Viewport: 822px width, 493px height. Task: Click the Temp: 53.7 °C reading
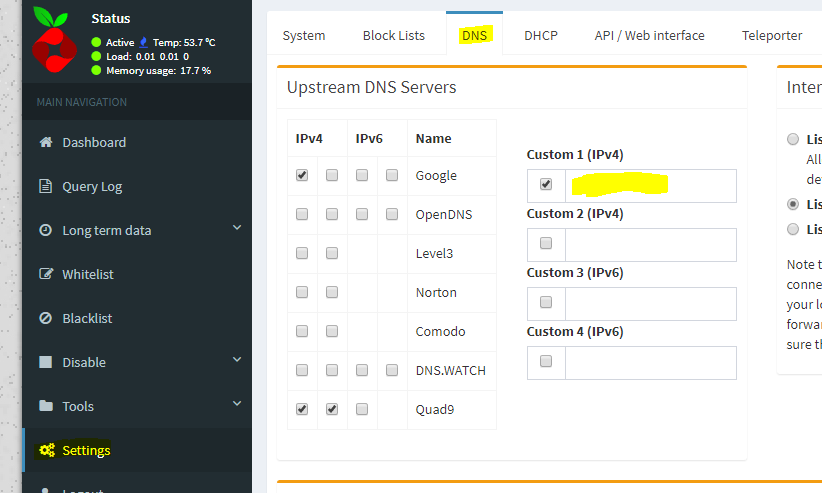184,42
